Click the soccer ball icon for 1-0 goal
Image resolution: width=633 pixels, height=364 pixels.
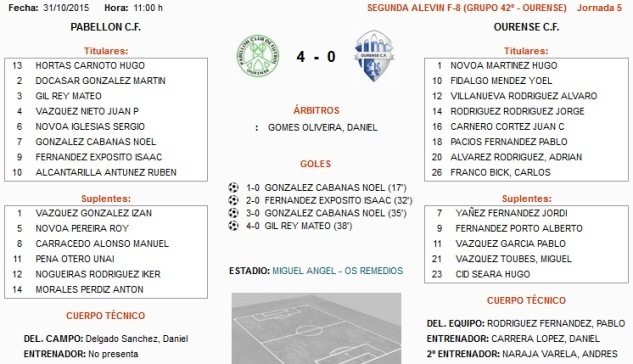click(233, 187)
